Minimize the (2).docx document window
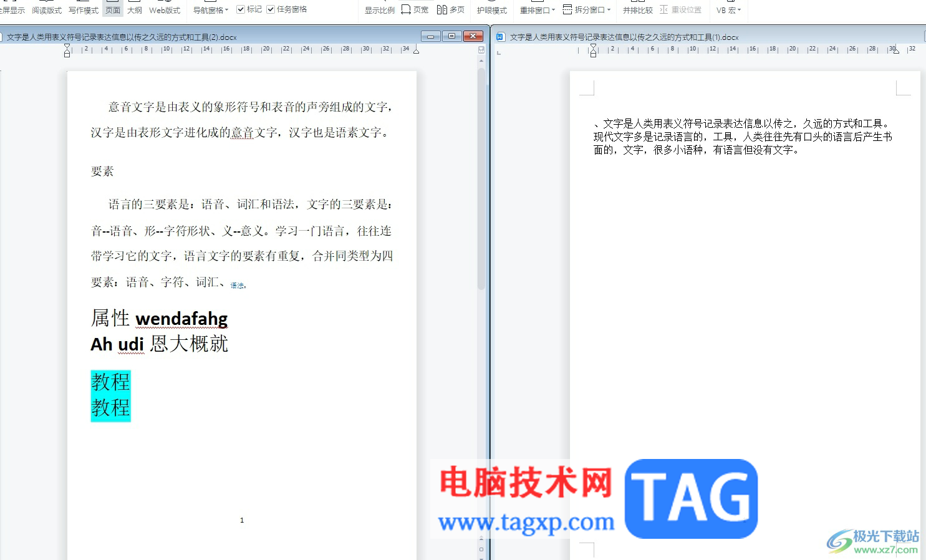This screenshot has height=560, width=926. click(430, 36)
